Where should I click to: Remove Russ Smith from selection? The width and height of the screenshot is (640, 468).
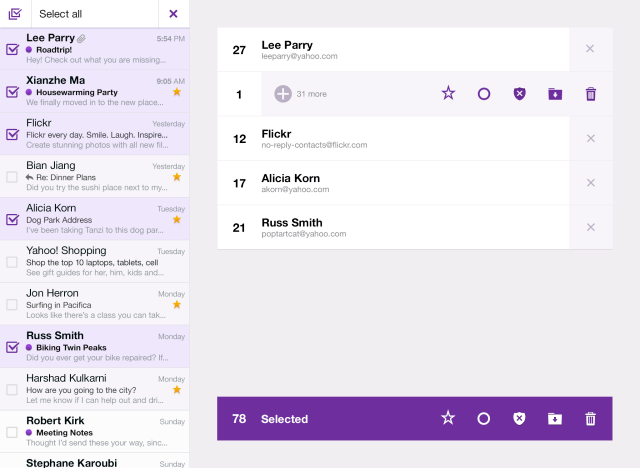(591, 227)
